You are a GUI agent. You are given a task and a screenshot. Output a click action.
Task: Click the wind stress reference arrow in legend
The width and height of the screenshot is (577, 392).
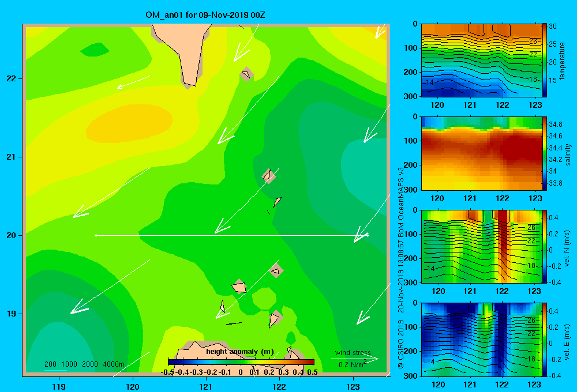pos(355,359)
